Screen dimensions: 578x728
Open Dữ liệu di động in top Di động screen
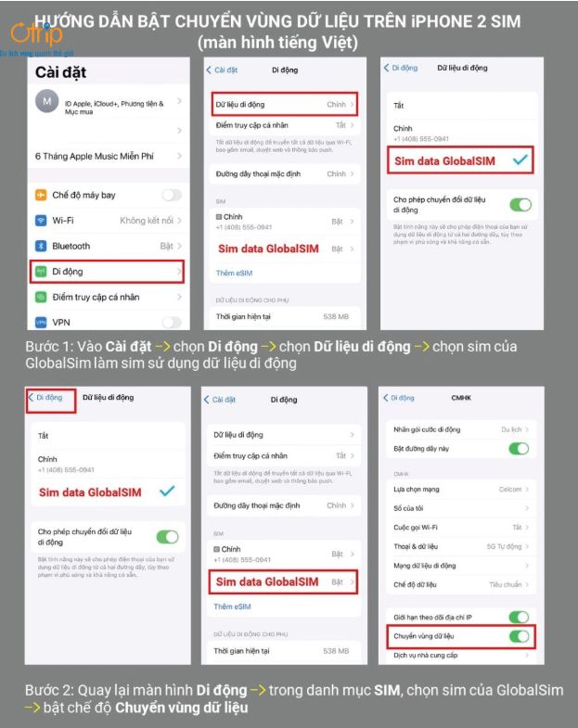[x=285, y=105]
